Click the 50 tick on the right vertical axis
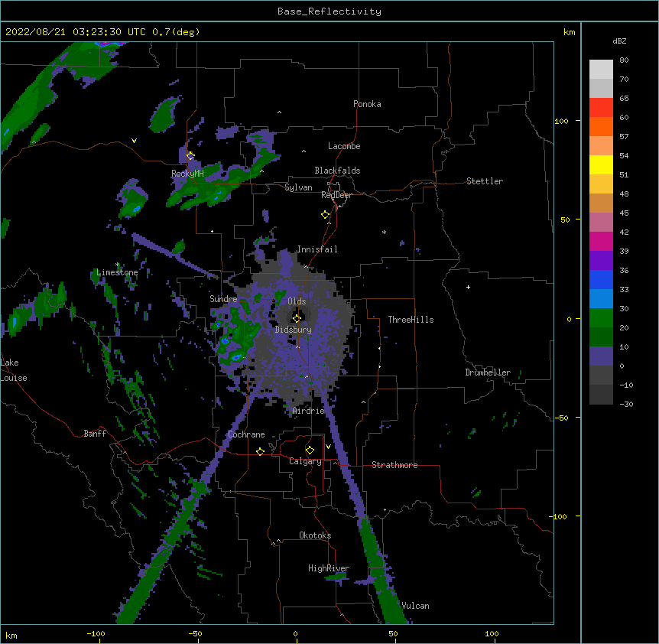The width and height of the screenshot is (659, 644). 565,220
